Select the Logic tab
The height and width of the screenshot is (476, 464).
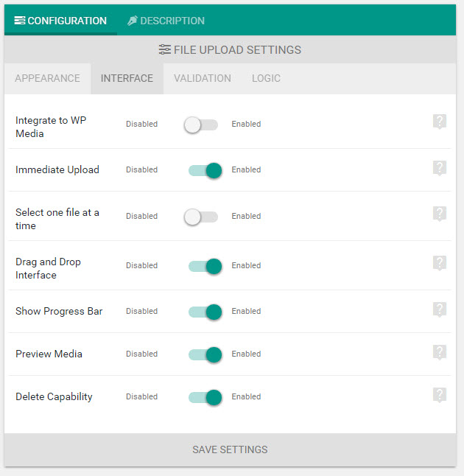click(266, 78)
